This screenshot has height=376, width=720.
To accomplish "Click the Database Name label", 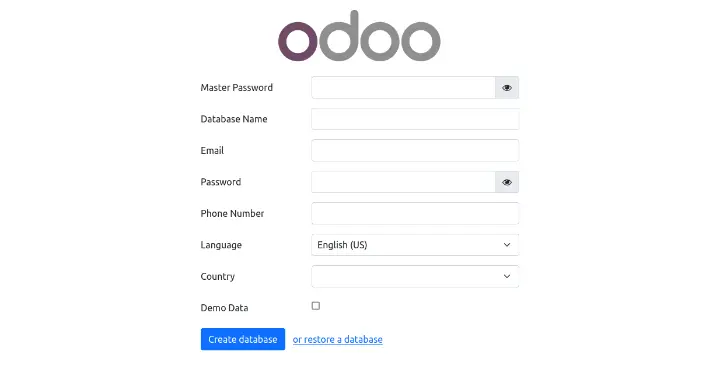I will tap(234, 119).
